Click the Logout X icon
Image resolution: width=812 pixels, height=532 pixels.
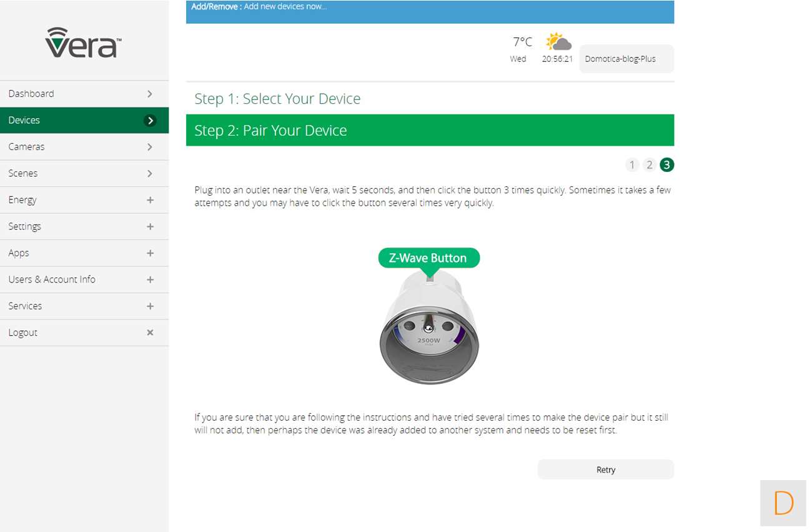click(x=150, y=333)
